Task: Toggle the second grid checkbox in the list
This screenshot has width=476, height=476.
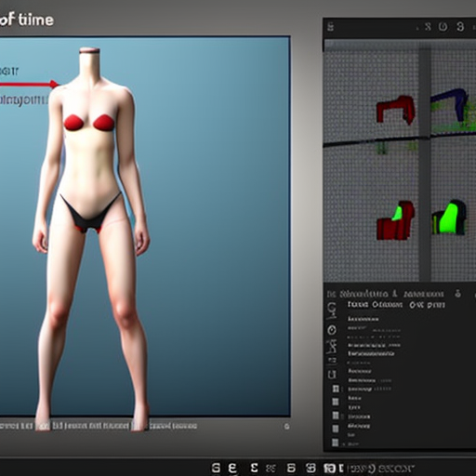Action: click(336, 402)
